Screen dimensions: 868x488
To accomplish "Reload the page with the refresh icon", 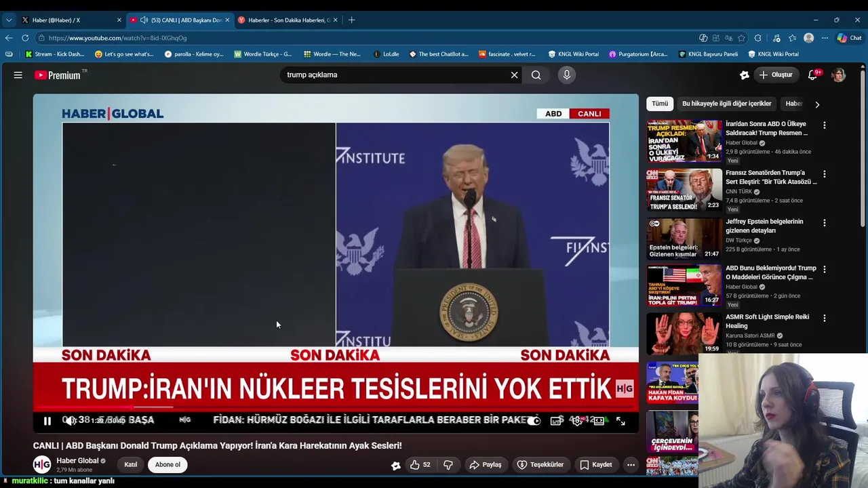I will 25,38.
